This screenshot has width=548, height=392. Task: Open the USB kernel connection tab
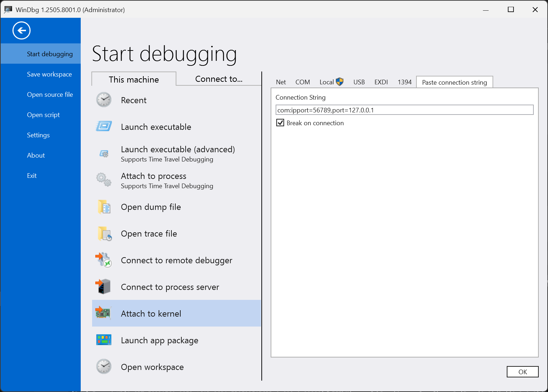(x=359, y=82)
